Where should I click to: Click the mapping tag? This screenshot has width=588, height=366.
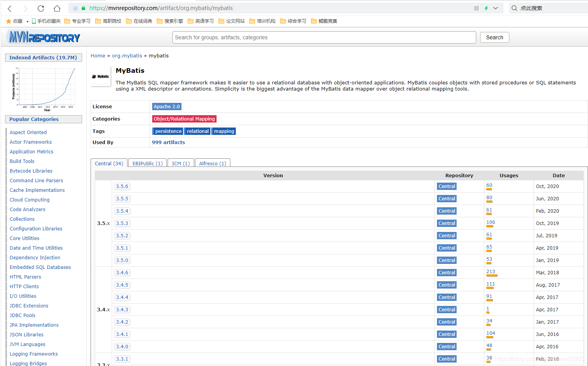pos(224,131)
